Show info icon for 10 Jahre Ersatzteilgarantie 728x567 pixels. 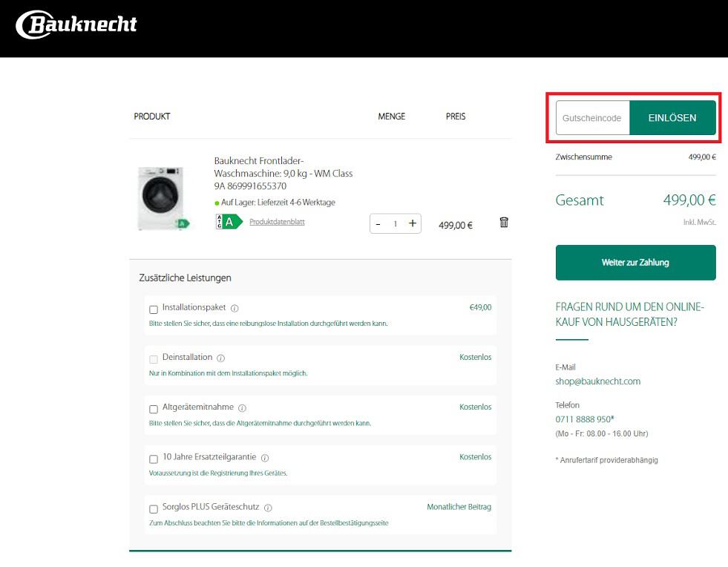pyautogui.click(x=265, y=458)
